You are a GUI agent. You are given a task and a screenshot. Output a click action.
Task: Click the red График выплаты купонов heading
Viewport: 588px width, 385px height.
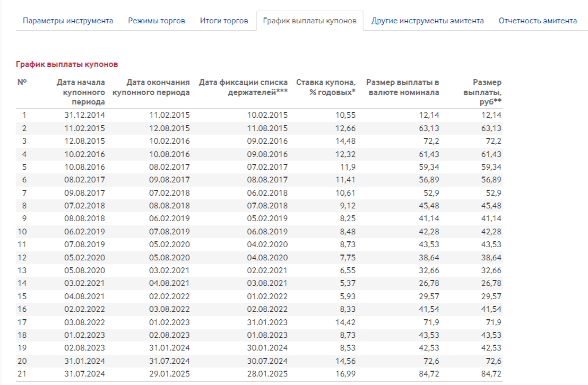67,64
